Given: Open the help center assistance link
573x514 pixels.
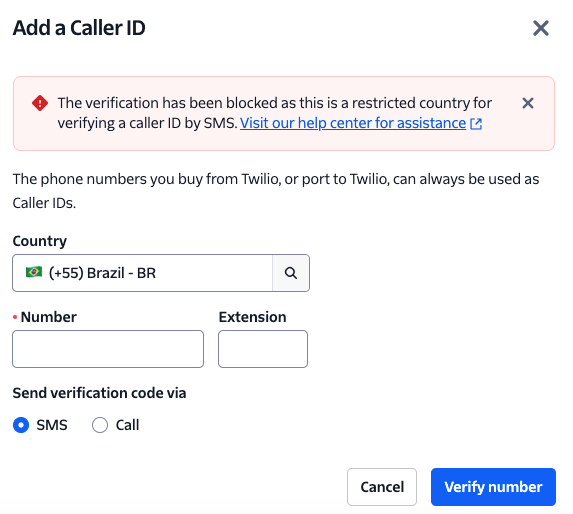Looking at the screenshot, I should click(x=353, y=123).
